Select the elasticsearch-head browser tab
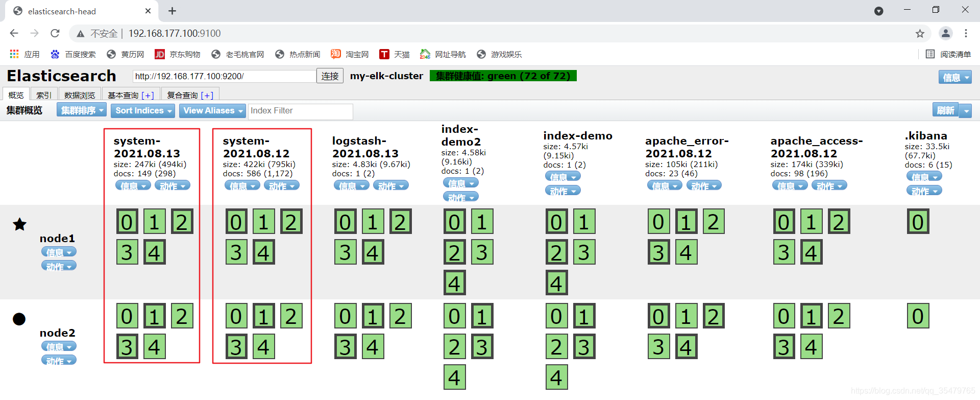980x400 pixels. pyautogui.click(x=82, y=11)
